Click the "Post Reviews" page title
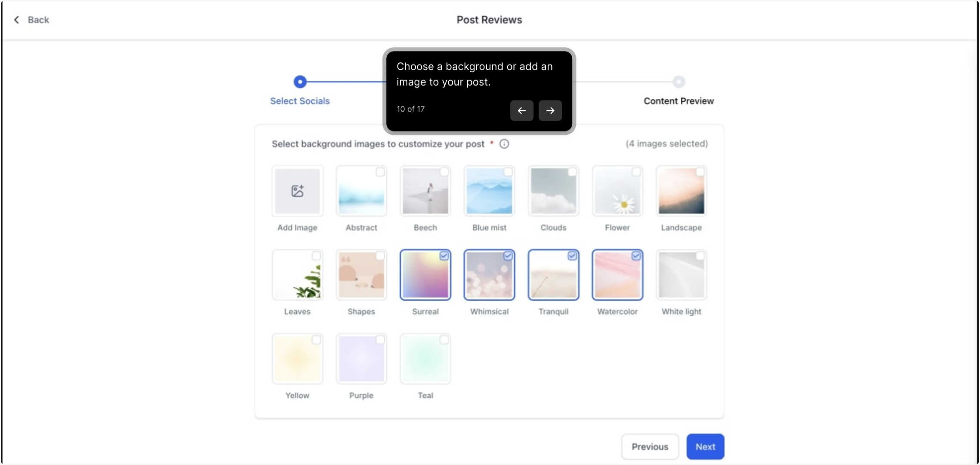The width and height of the screenshot is (980, 465). (489, 20)
